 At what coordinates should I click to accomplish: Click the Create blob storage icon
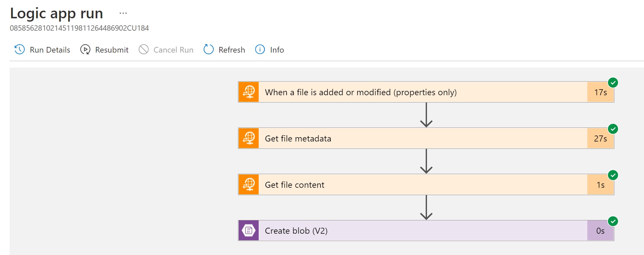pos(249,231)
